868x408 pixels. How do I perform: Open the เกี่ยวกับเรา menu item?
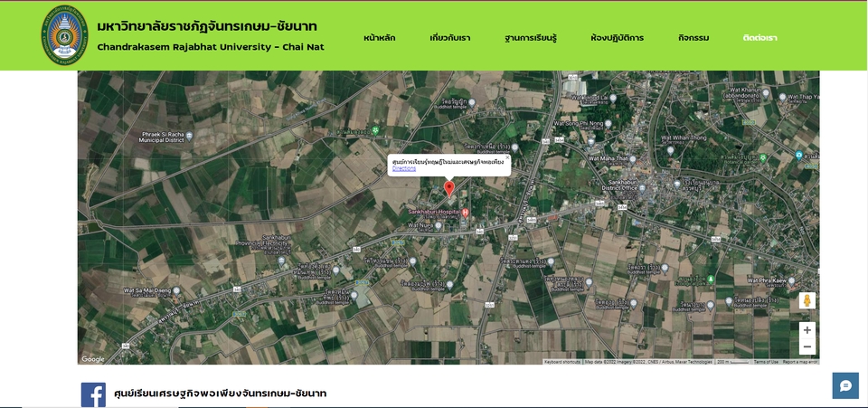point(449,38)
